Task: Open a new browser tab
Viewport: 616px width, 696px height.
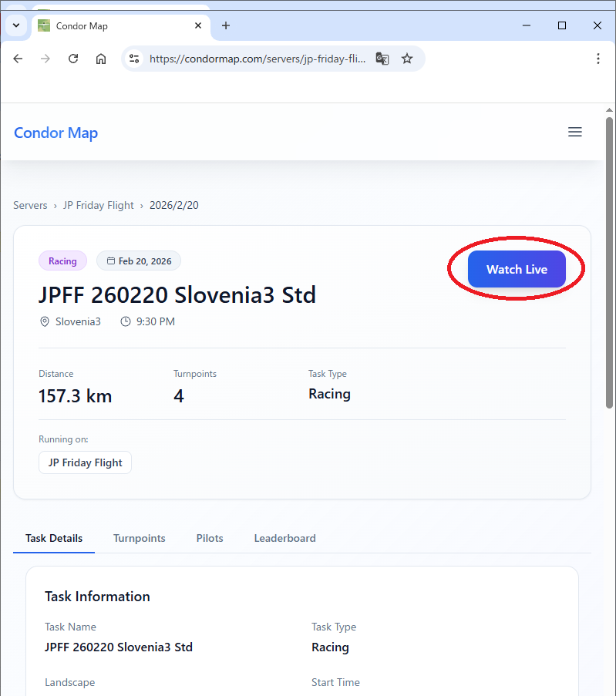Action: pos(226,25)
